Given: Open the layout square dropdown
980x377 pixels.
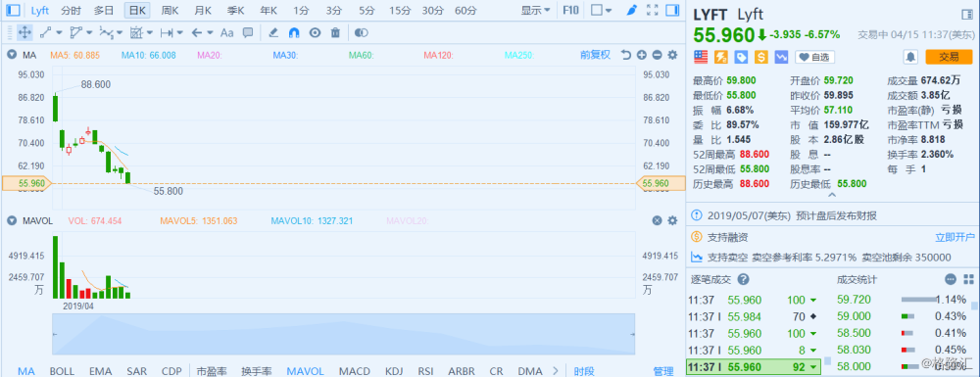Looking at the screenshot, I should click(x=603, y=10).
